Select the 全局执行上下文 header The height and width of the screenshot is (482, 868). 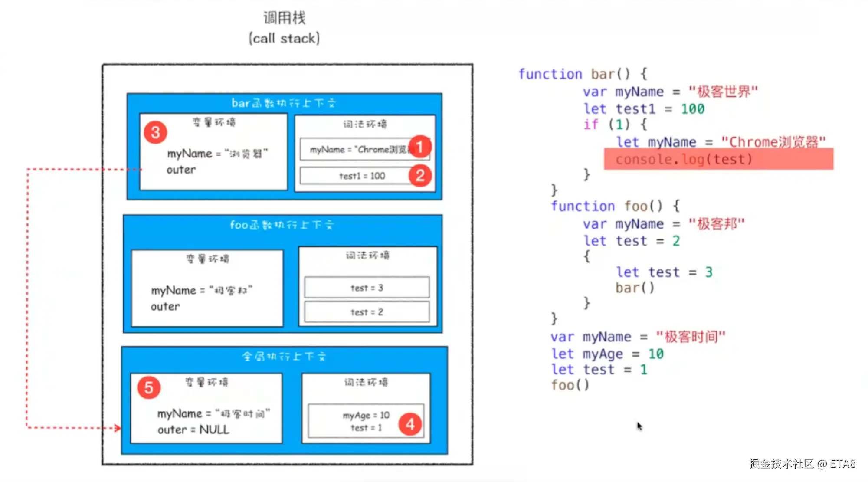(x=284, y=357)
